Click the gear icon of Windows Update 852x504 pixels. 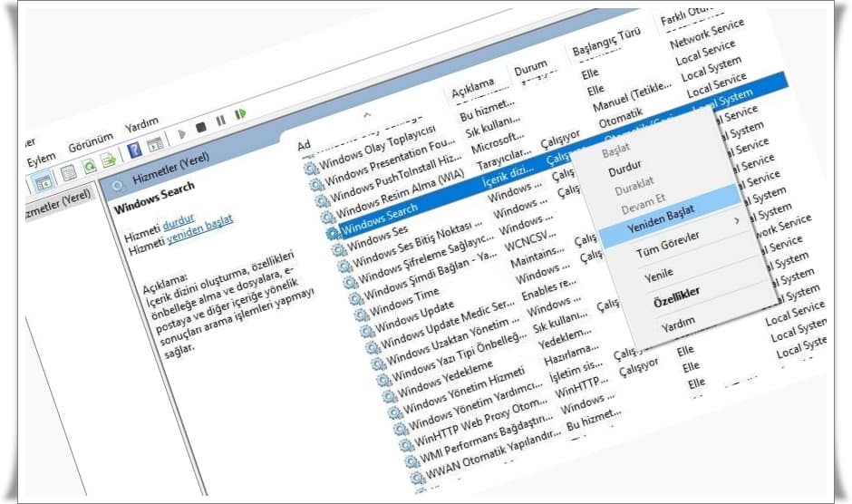367,331
